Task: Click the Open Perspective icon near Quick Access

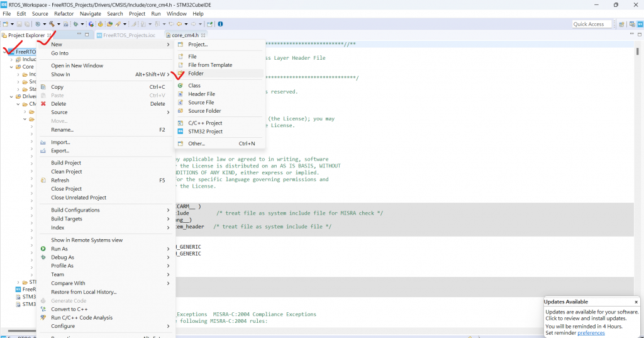Action: (621, 25)
